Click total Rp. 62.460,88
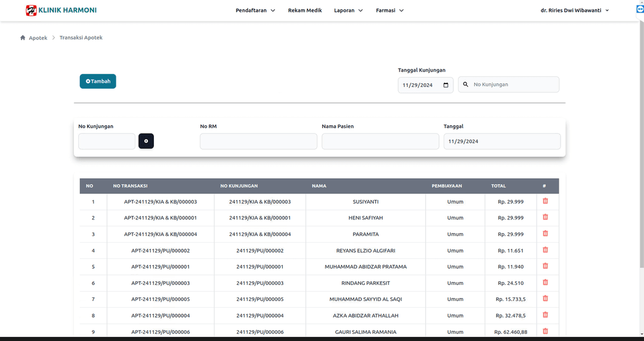The image size is (644, 341). tap(510, 332)
